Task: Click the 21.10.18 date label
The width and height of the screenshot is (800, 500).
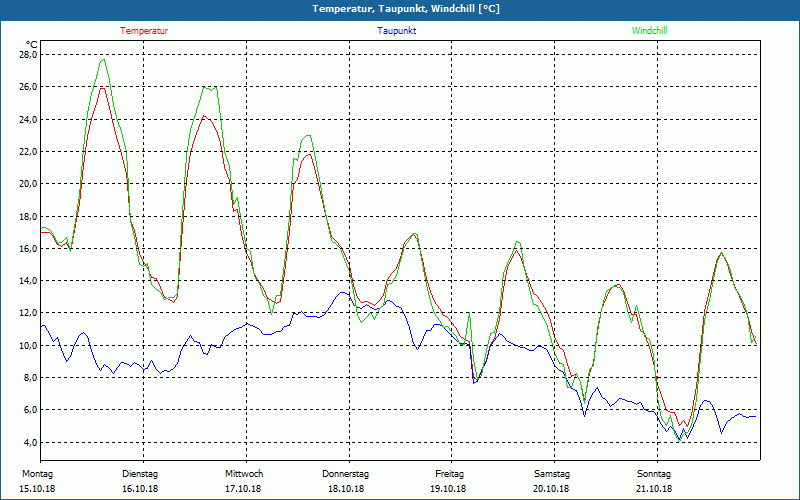Action: (654, 489)
